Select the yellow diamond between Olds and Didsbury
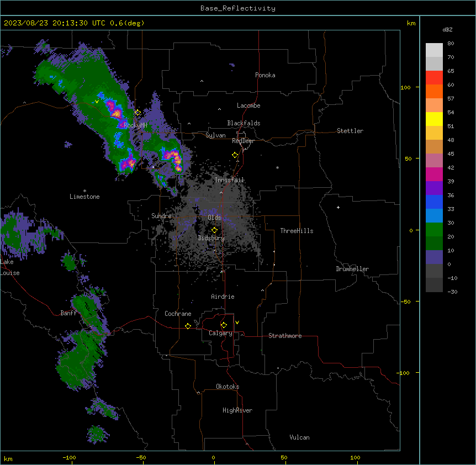Screen dimensions: 476x465 (214, 230)
